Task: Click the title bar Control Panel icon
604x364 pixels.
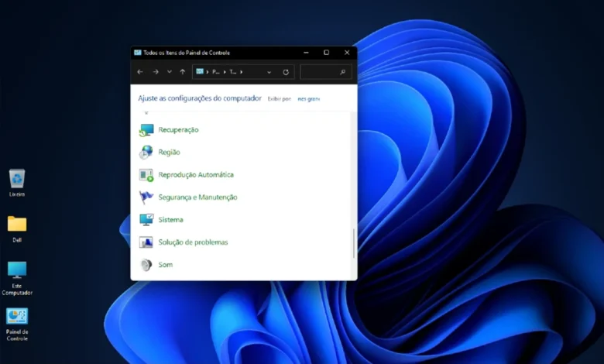Action: (x=138, y=53)
